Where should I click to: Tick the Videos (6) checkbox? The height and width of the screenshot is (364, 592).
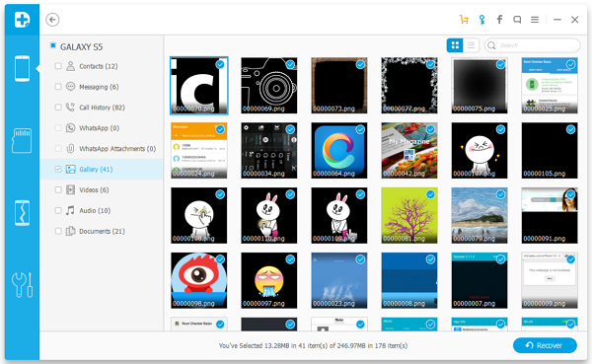click(58, 190)
